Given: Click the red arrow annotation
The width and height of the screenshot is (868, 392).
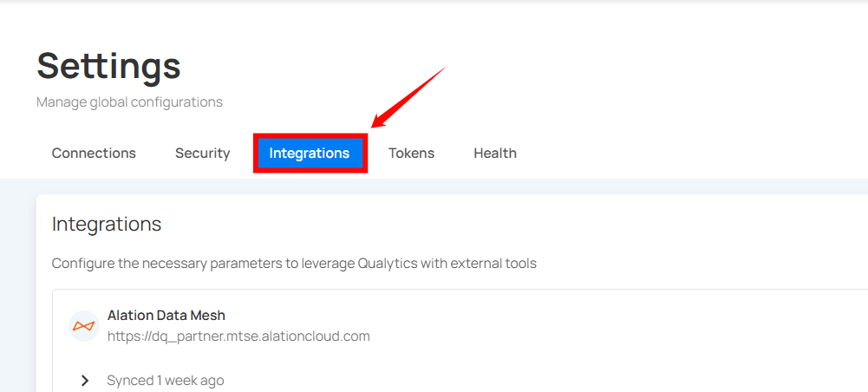Looking at the screenshot, I should click(408, 97).
